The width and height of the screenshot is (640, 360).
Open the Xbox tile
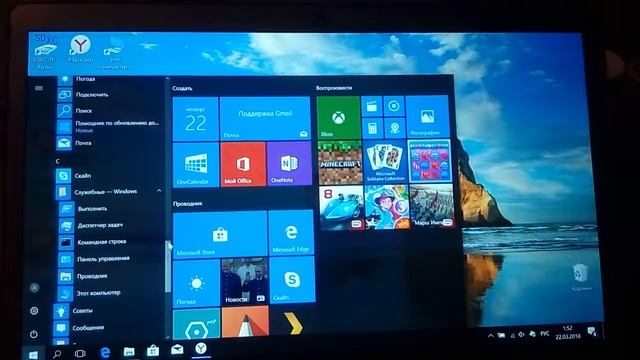click(338, 118)
